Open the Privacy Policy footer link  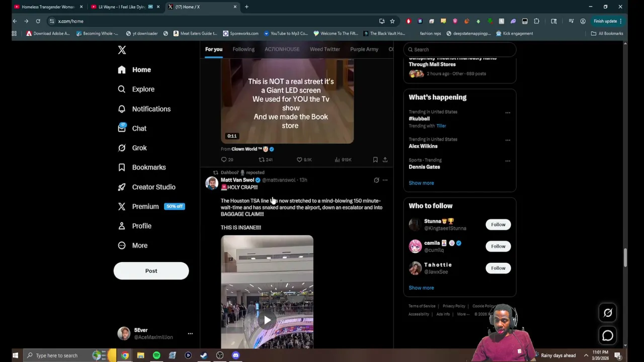[x=454, y=306]
